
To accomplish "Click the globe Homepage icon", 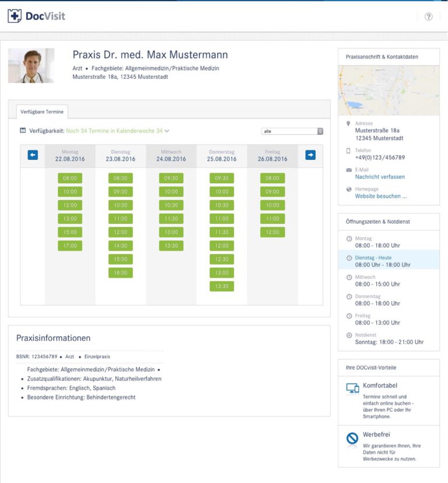I will 349,190.
